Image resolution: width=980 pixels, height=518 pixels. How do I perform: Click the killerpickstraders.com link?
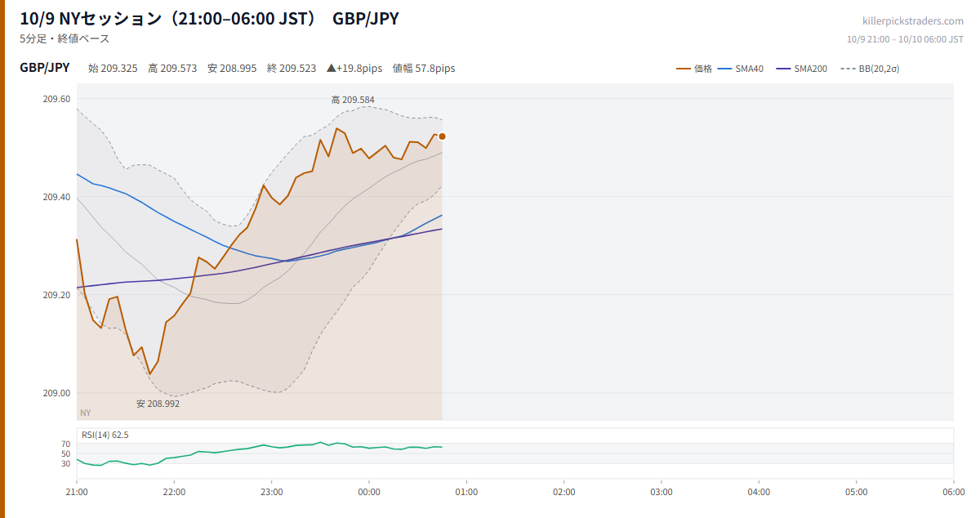coord(913,20)
